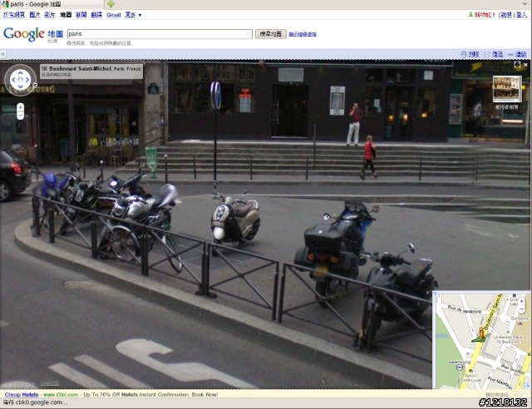Open the Translate link in Google bar
The width and height of the screenshot is (532, 409).
click(96, 15)
